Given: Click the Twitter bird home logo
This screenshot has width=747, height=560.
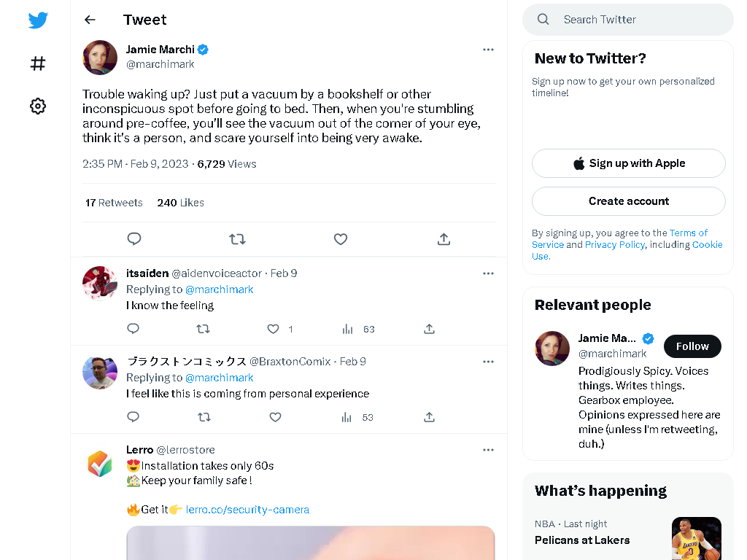Looking at the screenshot, I should pyautogui.click(x=38, y=20).
